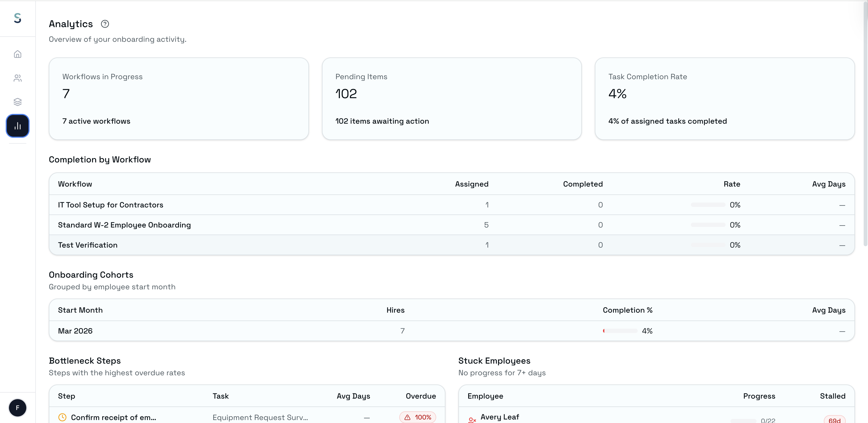
Task: Click the Completed column header
Action: [x=583, y=184]
